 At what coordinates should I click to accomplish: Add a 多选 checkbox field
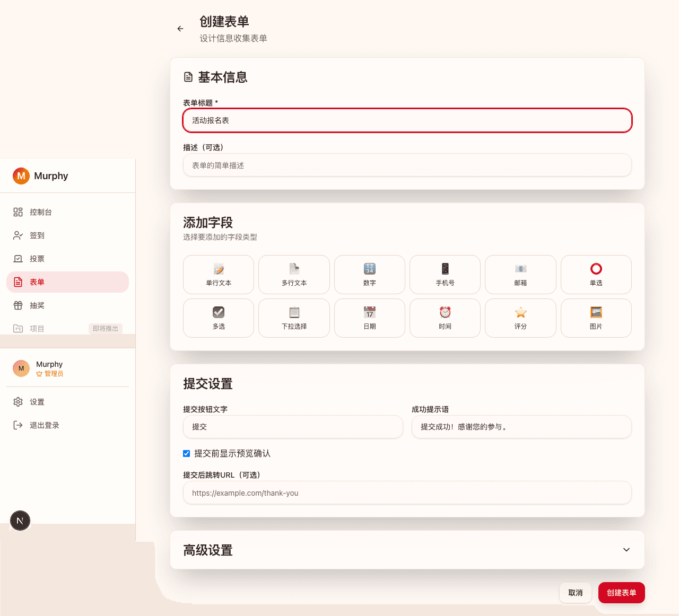tap(218, 318)
